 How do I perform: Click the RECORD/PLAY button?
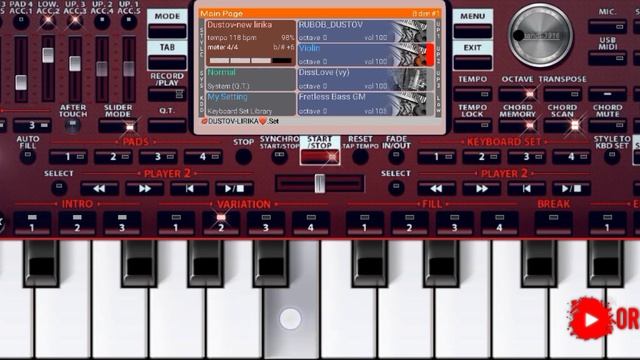(167, 94)
